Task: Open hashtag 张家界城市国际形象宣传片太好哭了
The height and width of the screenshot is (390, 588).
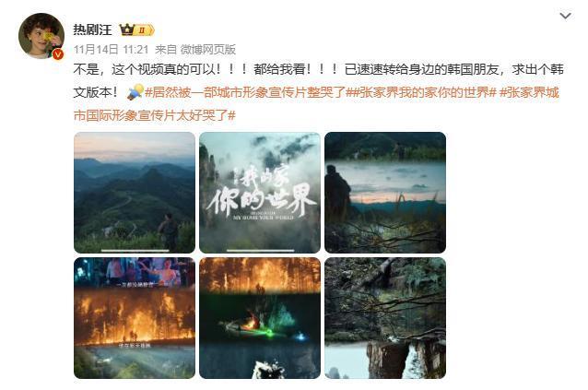Action: 316,104
